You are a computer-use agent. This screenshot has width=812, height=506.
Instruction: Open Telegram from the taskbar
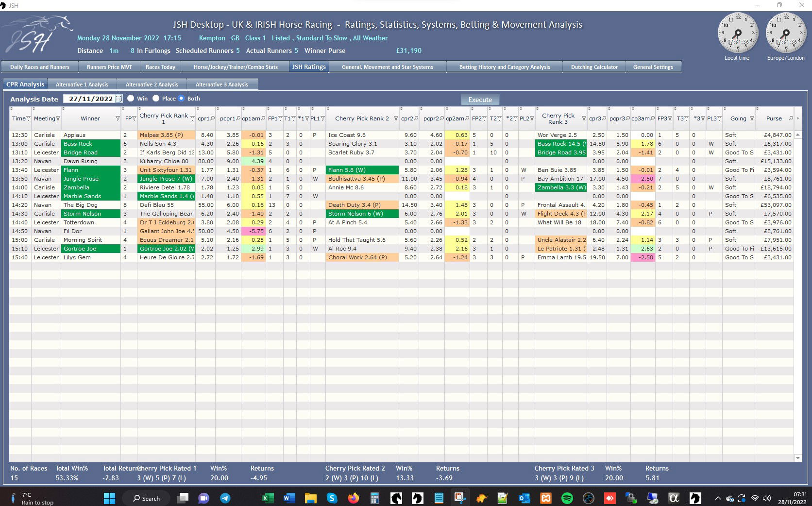225,498
